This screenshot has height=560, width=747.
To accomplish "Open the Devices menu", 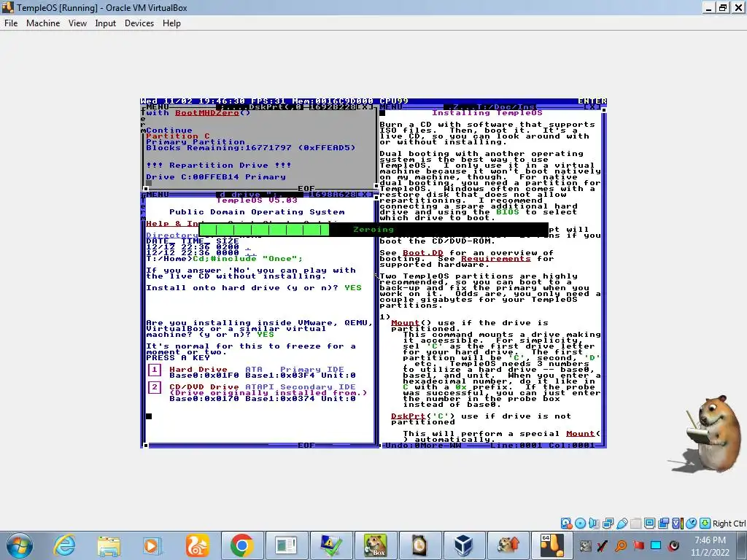I will point(139,23).
